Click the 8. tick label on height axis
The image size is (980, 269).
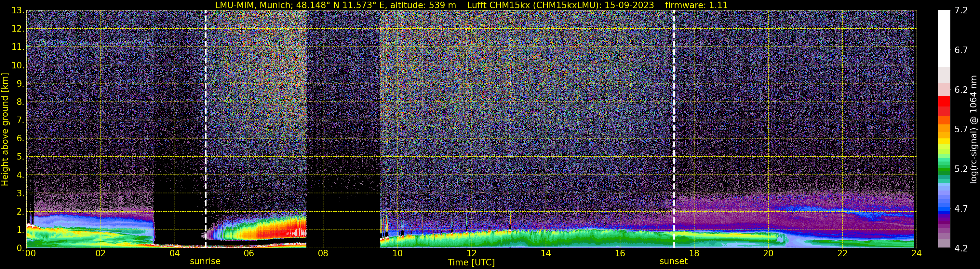click(20, 102)
